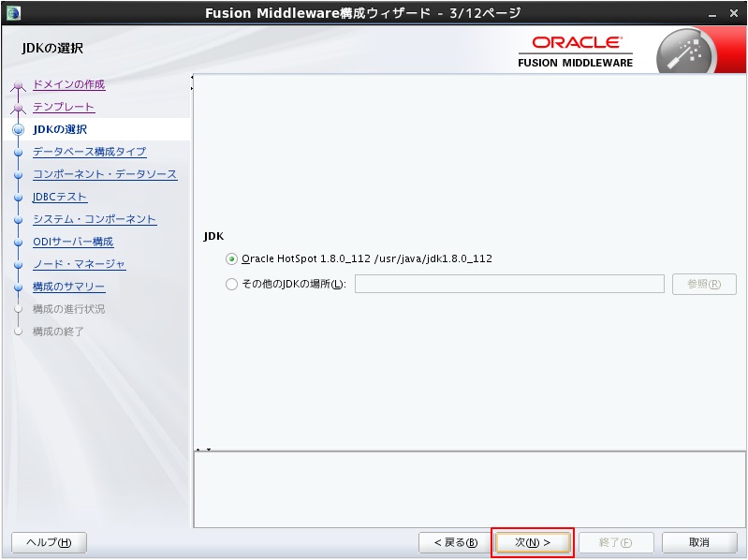Click the step bullet beside コンポーネント・データソース
Image resolution: width=748 pixels, height=560 pixels.
[18, 175]
